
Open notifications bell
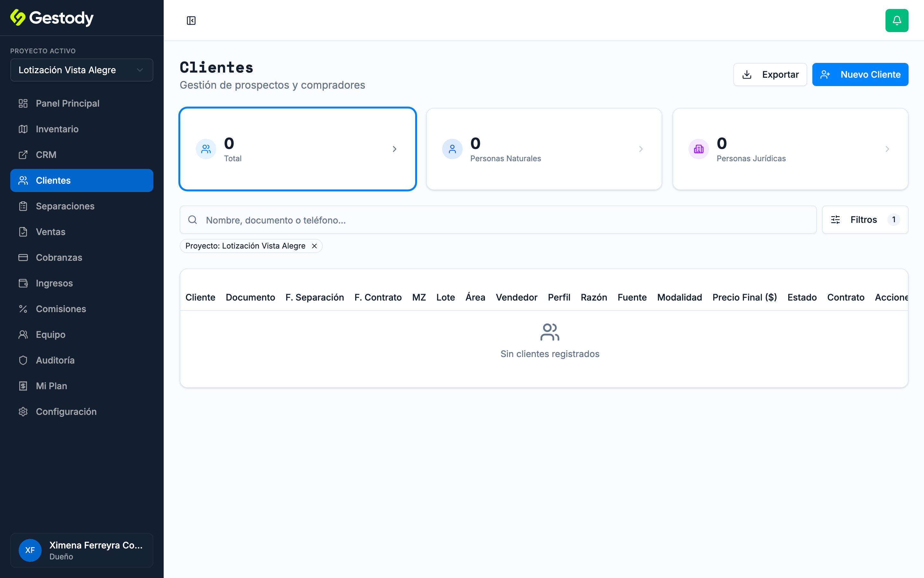[x=896, y=21]
